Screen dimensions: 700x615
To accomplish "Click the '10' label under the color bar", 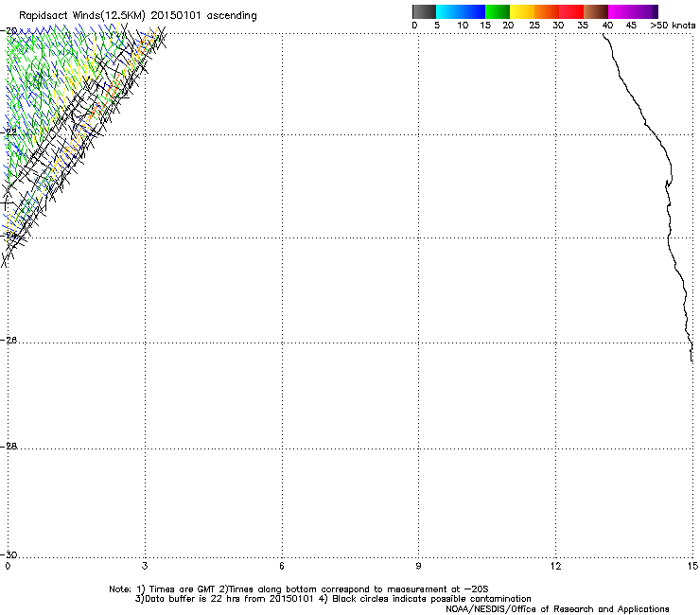I will coord(463,26).
